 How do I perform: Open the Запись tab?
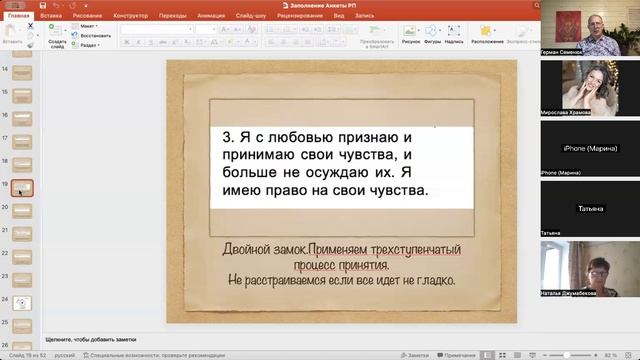point(364,16)
